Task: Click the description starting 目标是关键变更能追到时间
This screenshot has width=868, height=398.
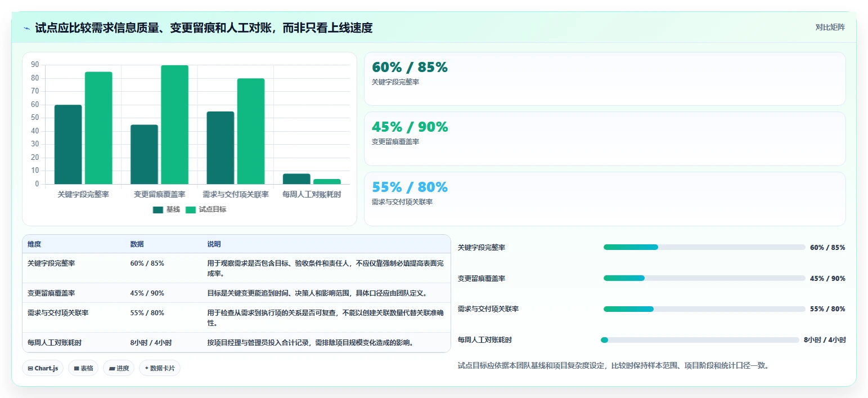Action: 318,293
